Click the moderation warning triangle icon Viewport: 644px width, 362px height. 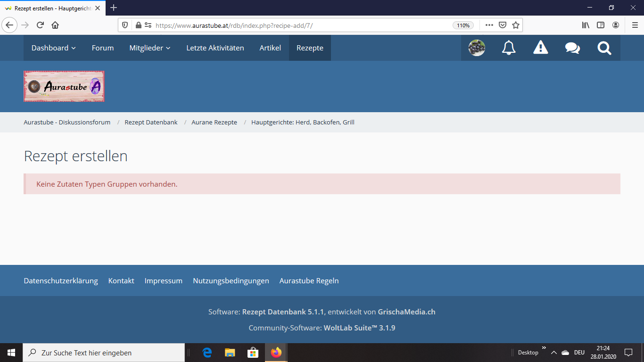[540, 48]
